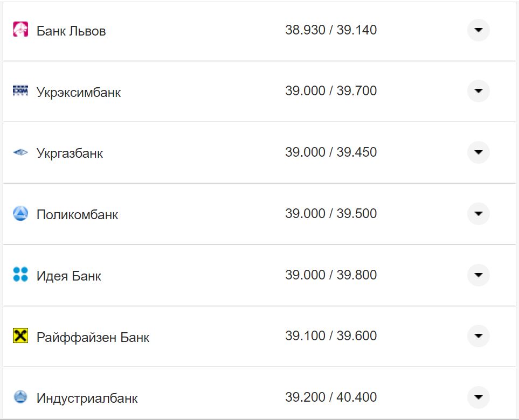This screenshot has width=519, height=420.
Task: Click the 39.000 / 39.450 Укргазбанк rate
Action: point(331,152)
